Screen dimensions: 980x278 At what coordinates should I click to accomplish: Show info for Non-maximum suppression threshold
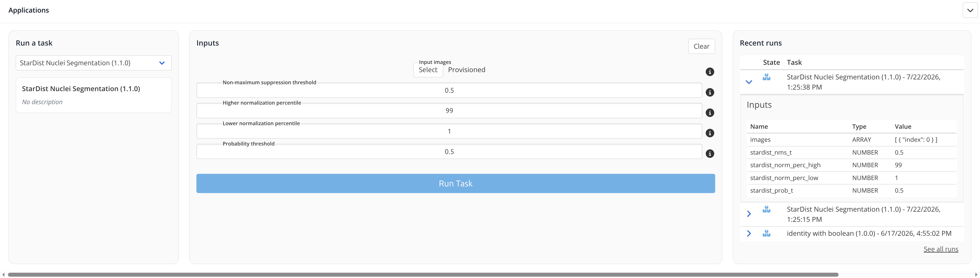coord(710,92)
